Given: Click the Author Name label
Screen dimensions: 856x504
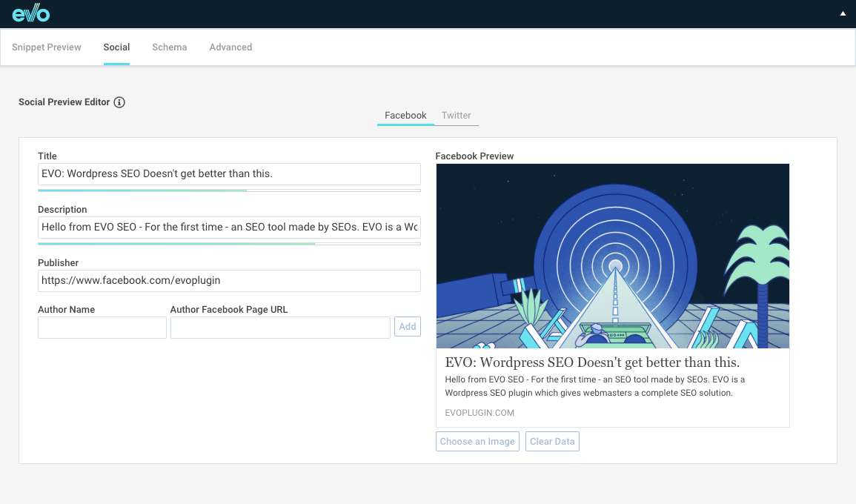Looking at the screenshot, I should click(x=66, y=310).
